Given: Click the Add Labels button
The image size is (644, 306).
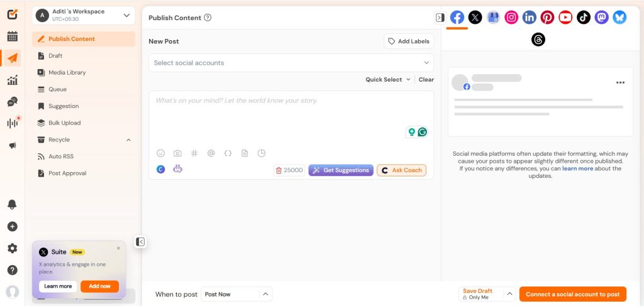Looking at the screenshot, I should (409, 41).
